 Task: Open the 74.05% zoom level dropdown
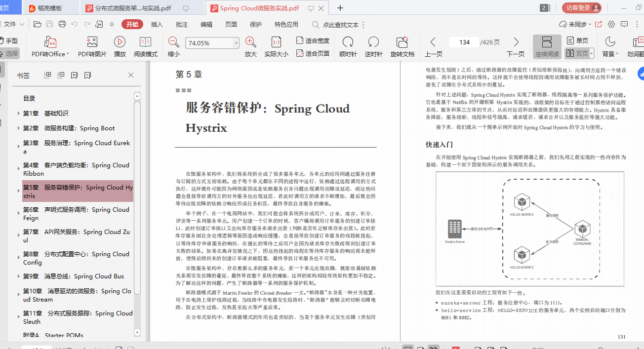236,43
